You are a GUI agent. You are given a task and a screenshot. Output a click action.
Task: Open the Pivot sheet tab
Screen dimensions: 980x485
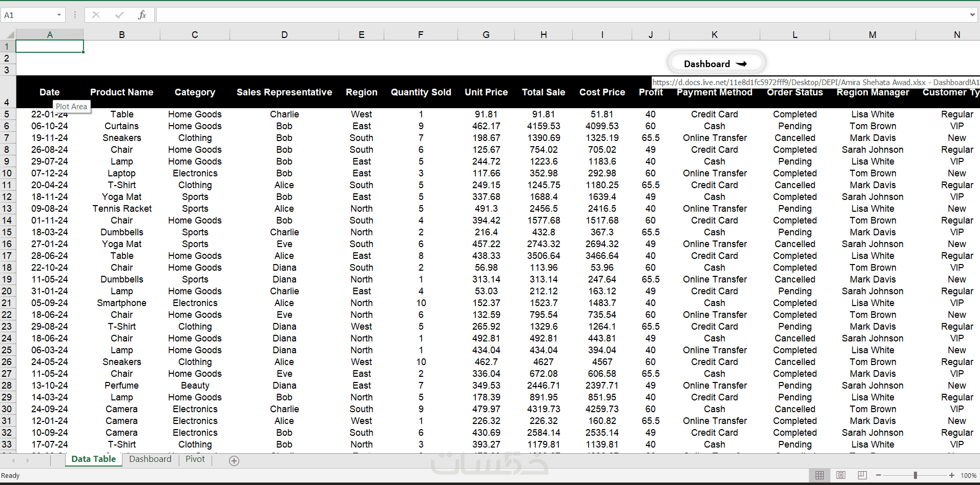[195, 459]
